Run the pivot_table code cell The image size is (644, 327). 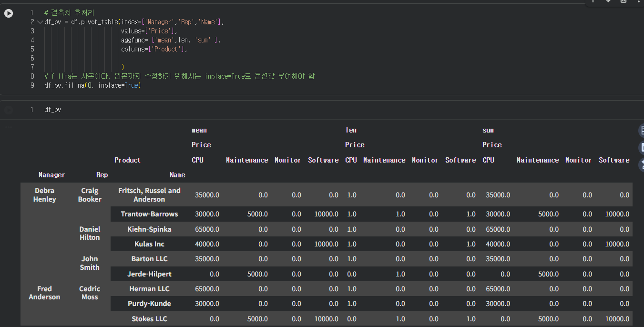pyautogui.click(x=9, y=13)
